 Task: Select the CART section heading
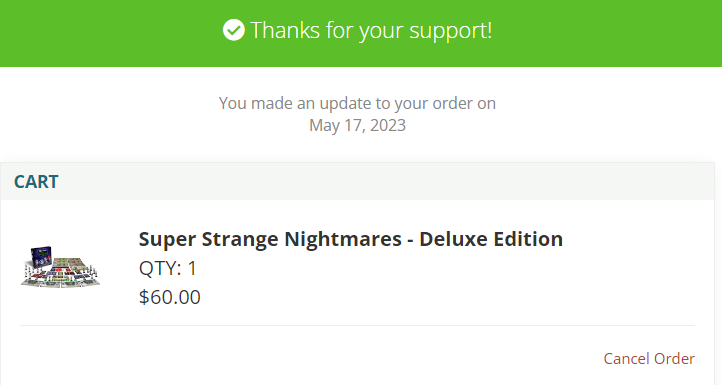36,181
